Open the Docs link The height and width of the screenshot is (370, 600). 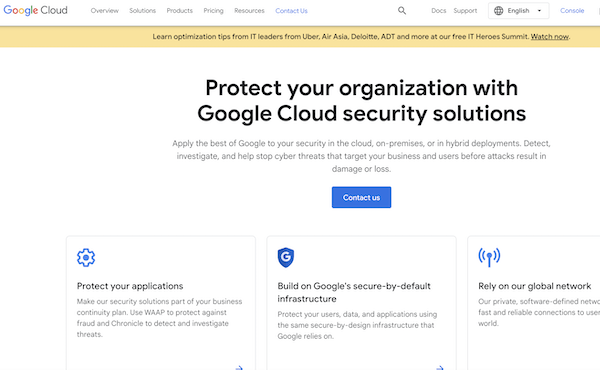[439, 11]
